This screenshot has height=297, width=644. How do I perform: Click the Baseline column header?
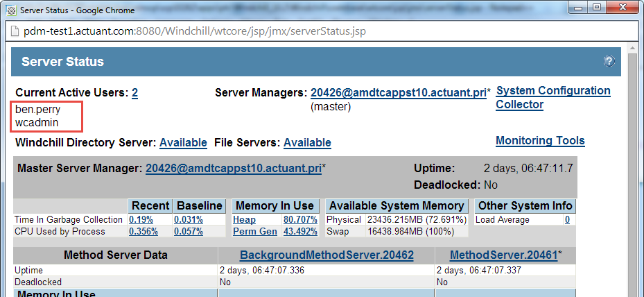click(200, 205)
